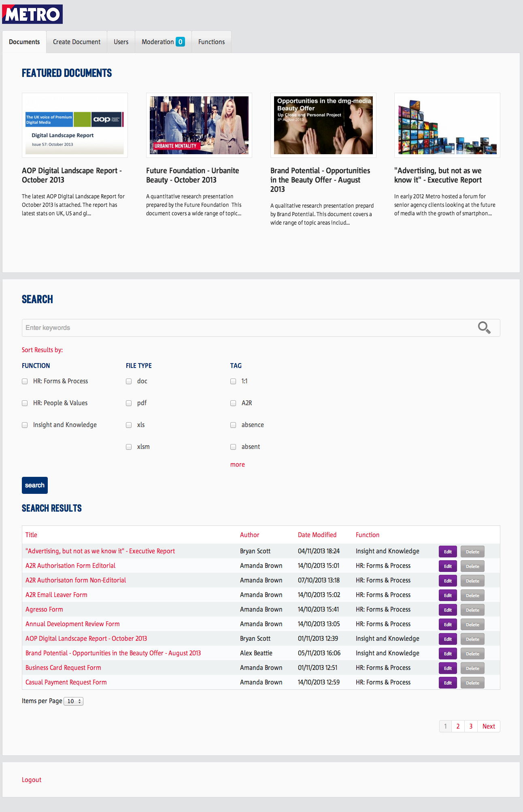Go to results page 2

point(458,726)
